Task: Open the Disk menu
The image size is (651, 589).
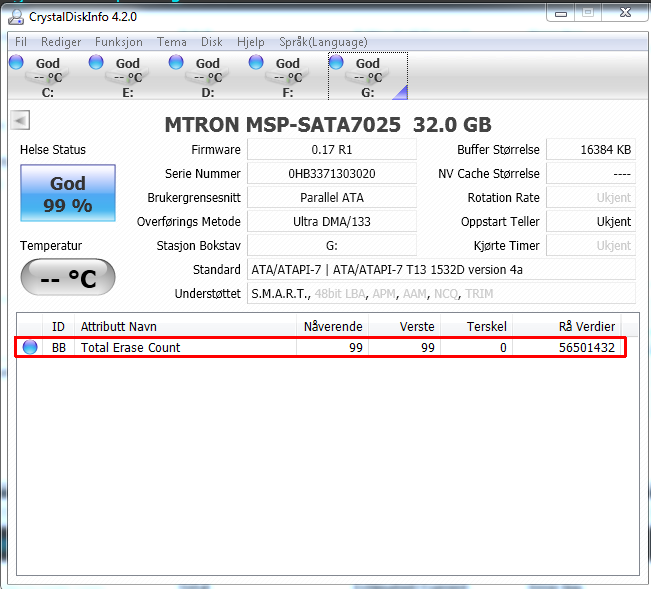Action: 212,42
